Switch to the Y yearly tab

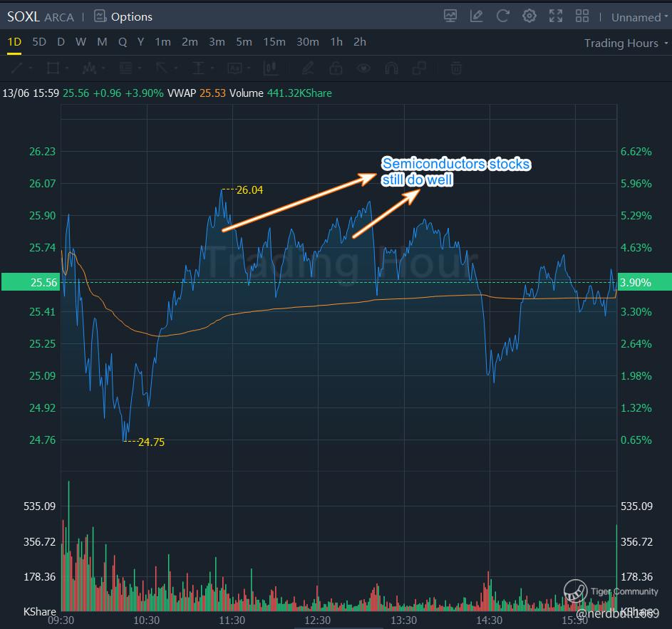pyautogui.click(x=140, y=42)
